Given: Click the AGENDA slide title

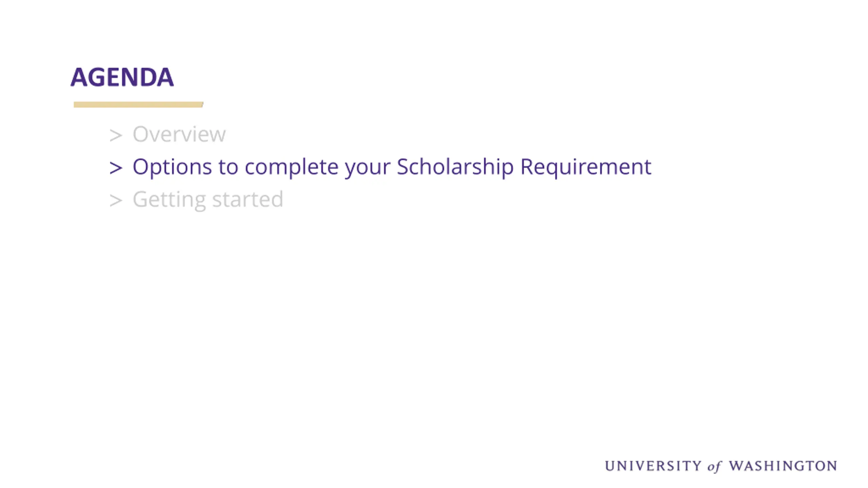Looking at the screenshot, I should coord(122,77).
